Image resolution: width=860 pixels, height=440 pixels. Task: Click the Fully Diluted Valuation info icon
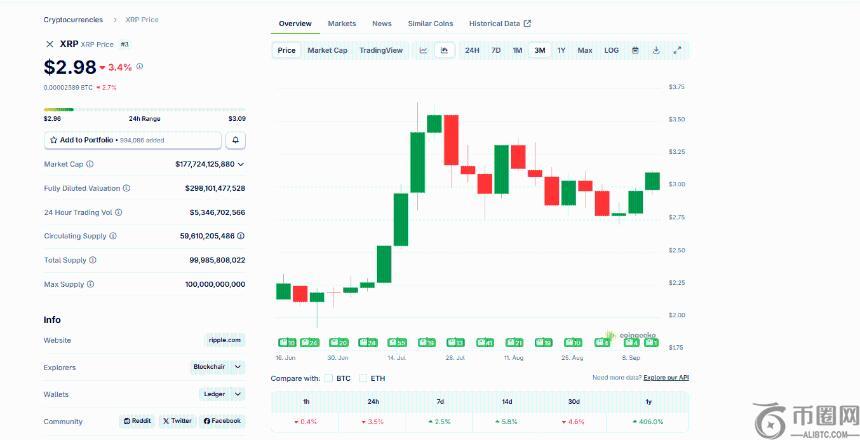pos(126,188)
